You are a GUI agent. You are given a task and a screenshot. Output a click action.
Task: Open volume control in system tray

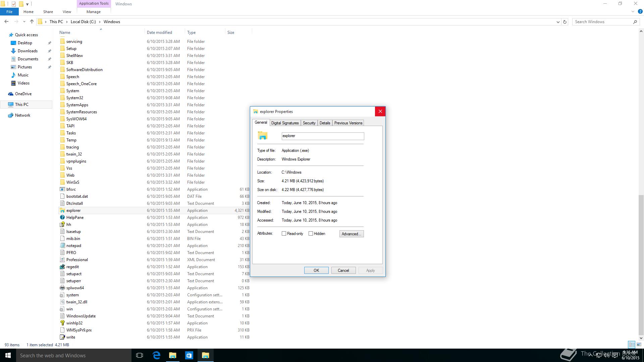606,356
